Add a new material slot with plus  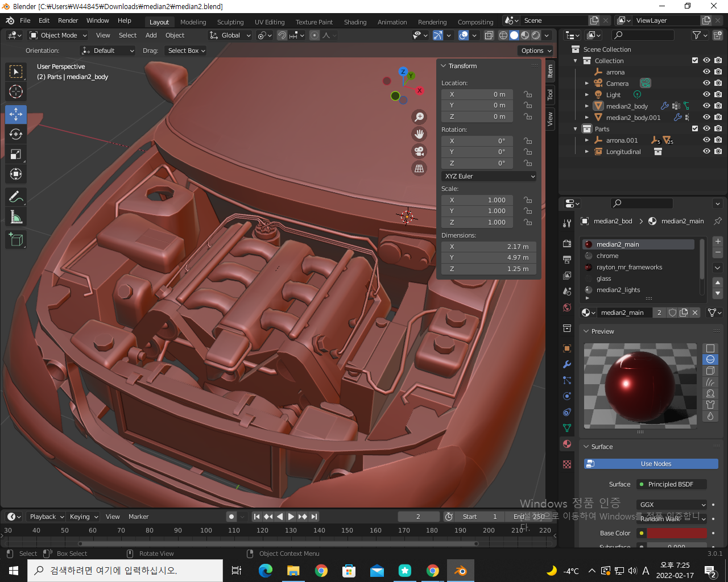tap(718, 242)
